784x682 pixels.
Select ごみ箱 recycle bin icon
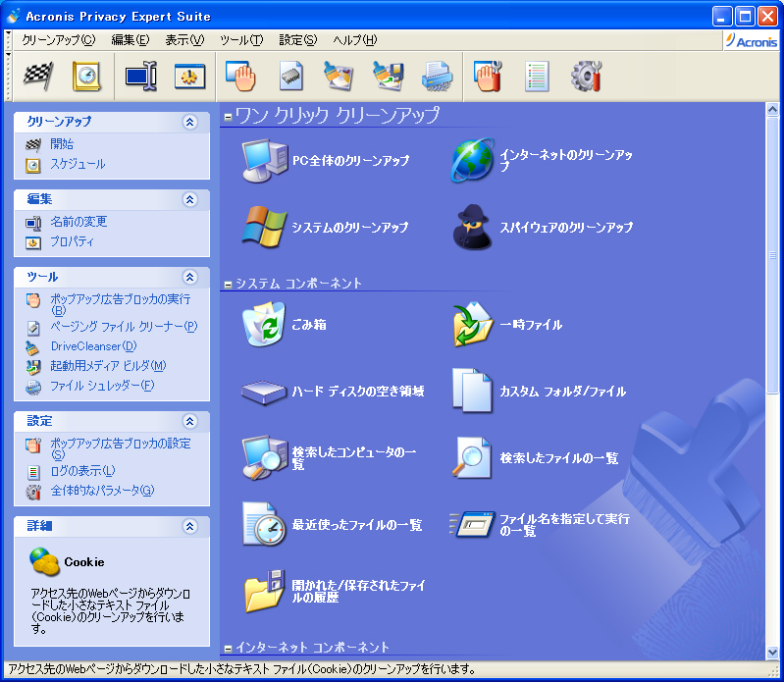click(x=264, y=324)
